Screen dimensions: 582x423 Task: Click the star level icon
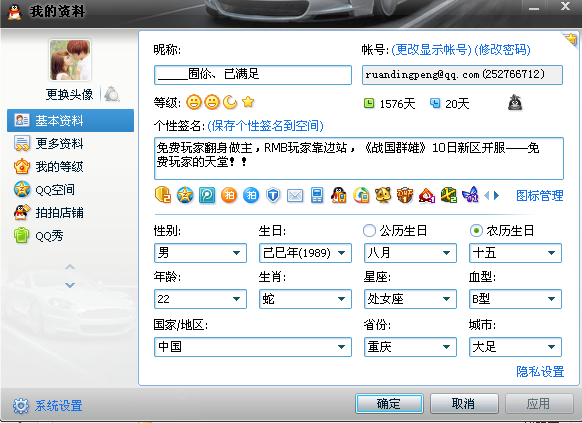click(248, 102)
